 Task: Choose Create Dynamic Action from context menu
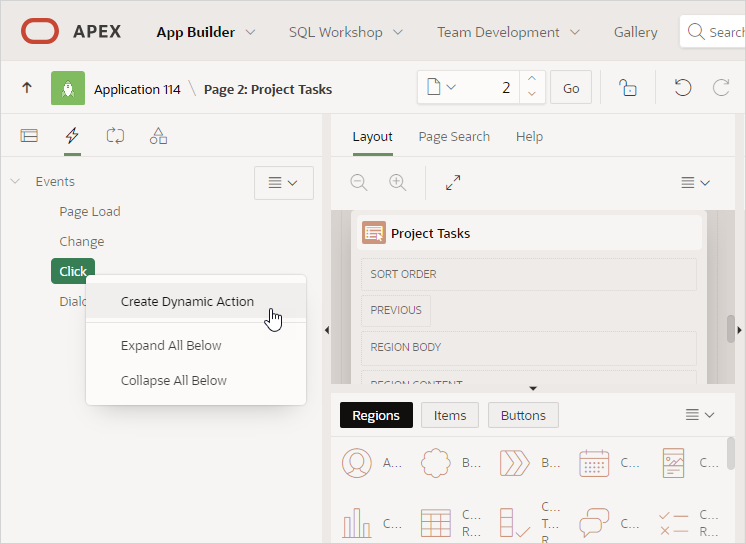pos(196,301)
